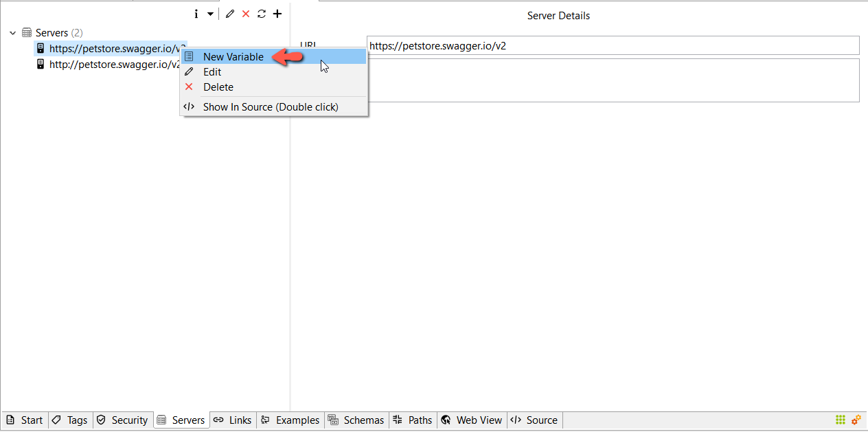Click the pencil edit icon in the toolbar
Image resolution: width=868 pixels, height=432 pixels.
point(230,14)
